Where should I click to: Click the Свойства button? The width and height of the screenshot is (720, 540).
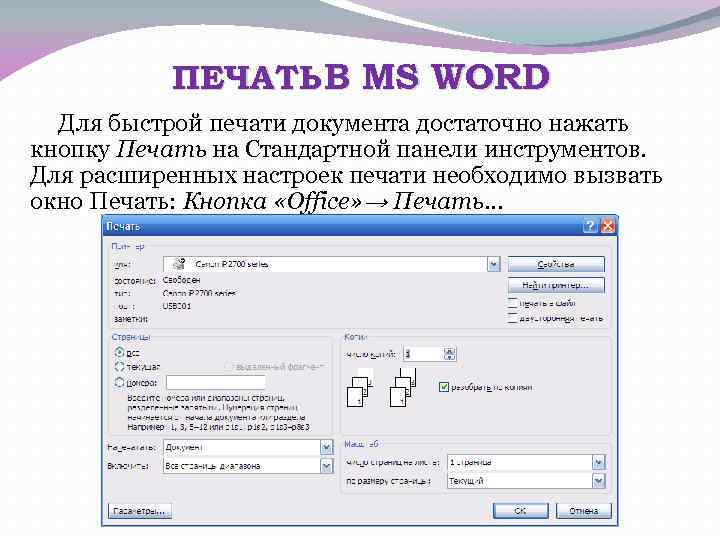coord(556,264)
